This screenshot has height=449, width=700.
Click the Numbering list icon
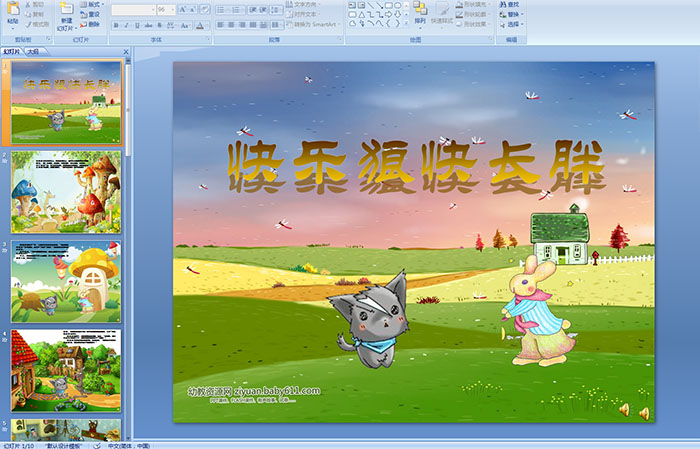coord(238,10)
